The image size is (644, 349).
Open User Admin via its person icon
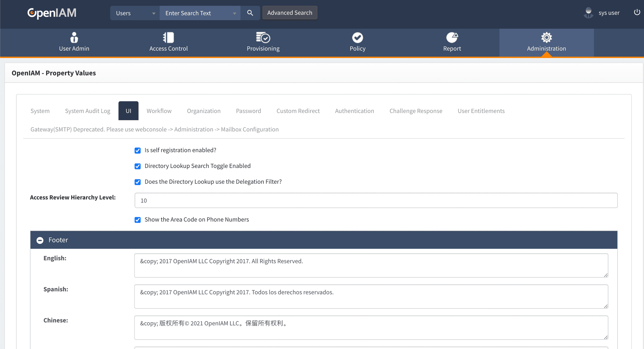[x=74, y=38]
